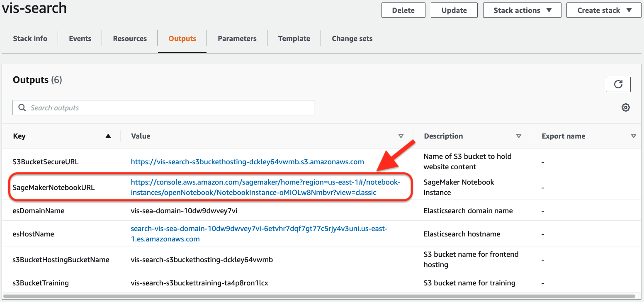The height and width of the screenshot is (302, 644).
Task: Select the s3BucketHostingBucketName key cell
Action: [x=61, y=260]
